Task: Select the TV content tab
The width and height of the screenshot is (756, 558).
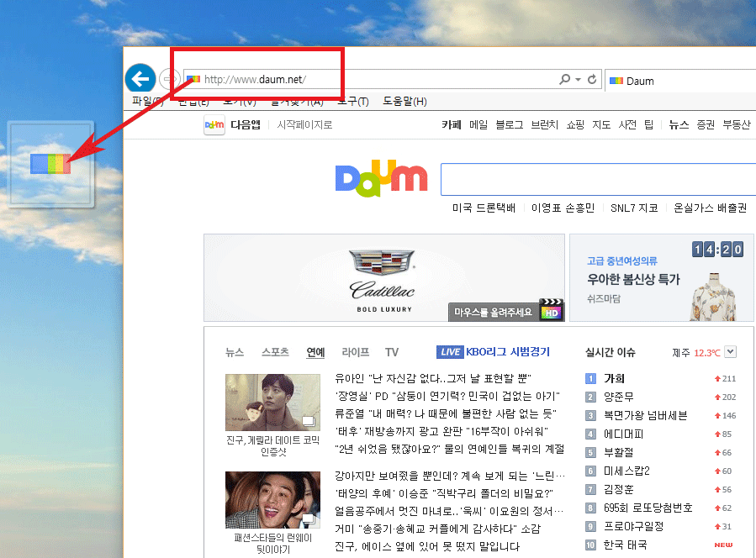Action: click(392, 352)
